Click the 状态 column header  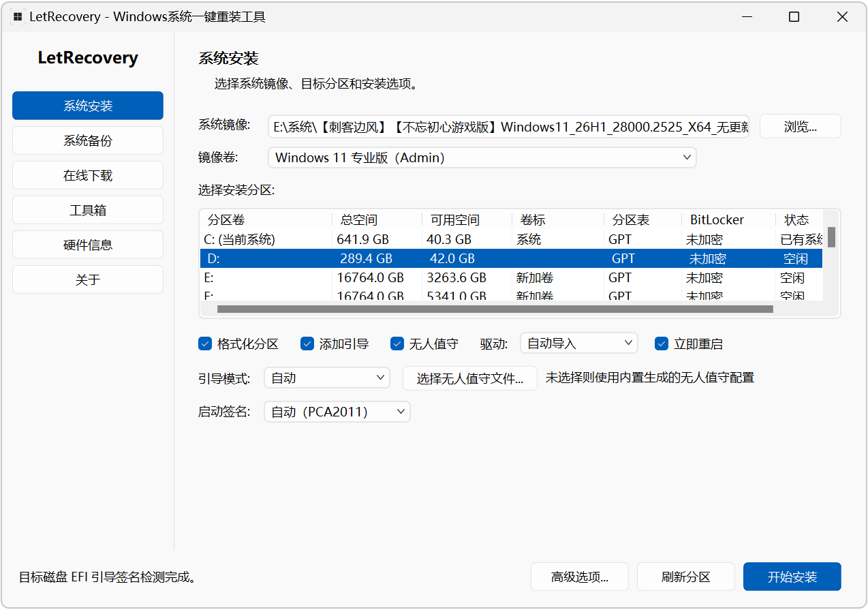point(800,219)
